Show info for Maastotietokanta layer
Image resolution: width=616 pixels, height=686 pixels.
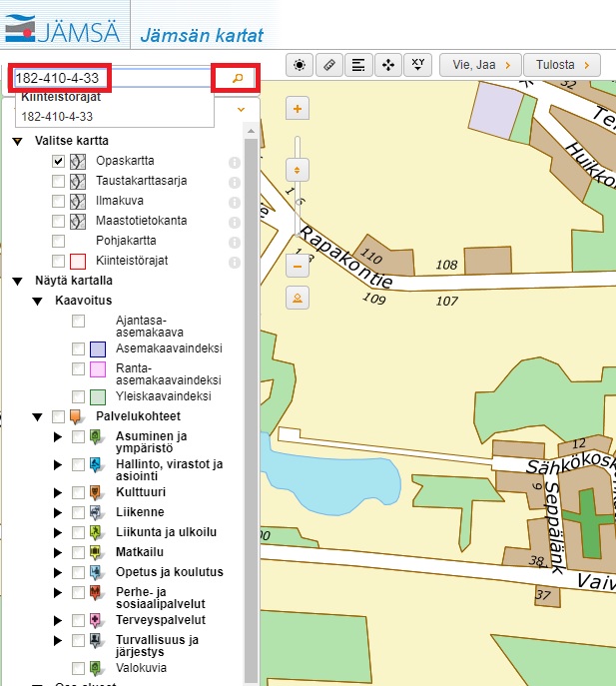[235, 223]
